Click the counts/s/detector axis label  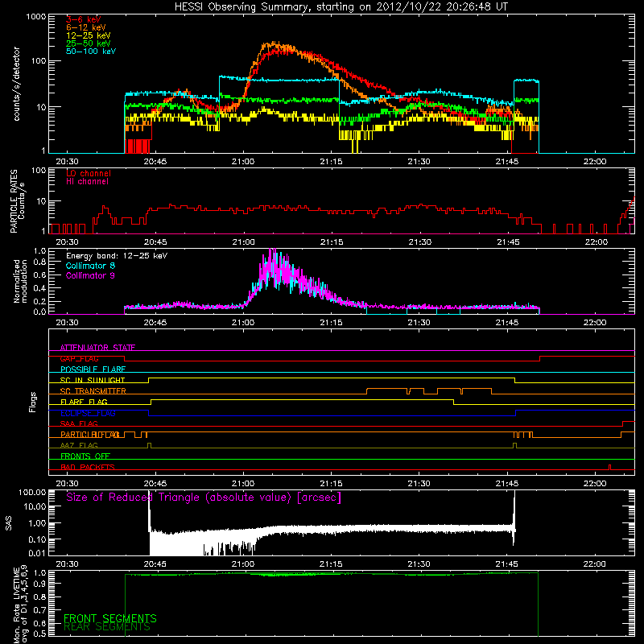coord(17,84)
